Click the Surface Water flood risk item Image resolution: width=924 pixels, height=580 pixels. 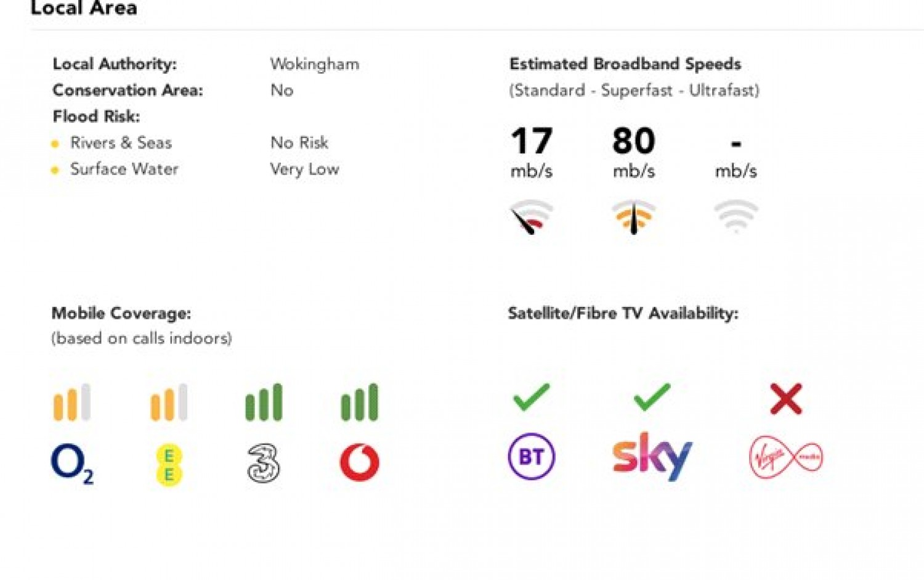tap(124, 169)
